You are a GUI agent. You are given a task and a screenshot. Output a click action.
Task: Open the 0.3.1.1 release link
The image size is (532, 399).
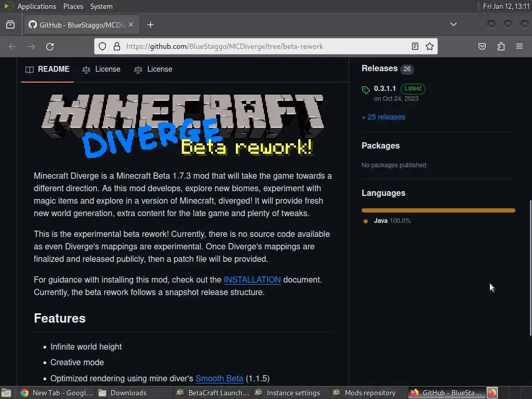[x=385, y=88]
